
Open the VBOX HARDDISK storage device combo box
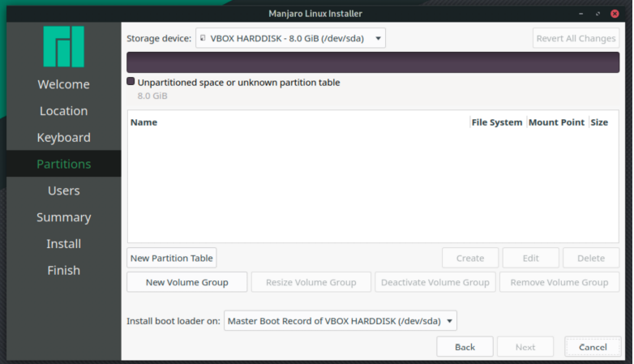(x=290, y=38)
